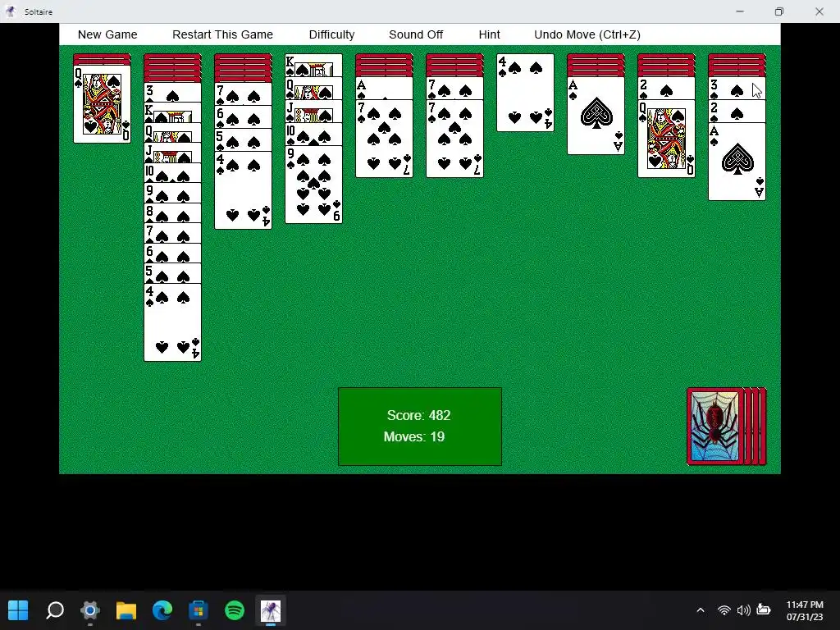Click the 3 of spades in second column
The image size is (840, 630).
[x=172, y=92]
